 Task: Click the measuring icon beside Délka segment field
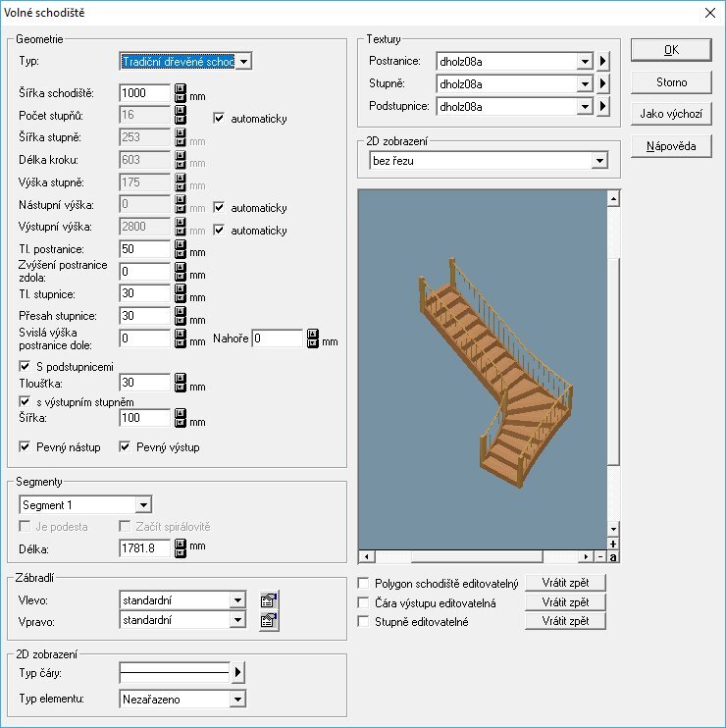(x=181, y=547)
